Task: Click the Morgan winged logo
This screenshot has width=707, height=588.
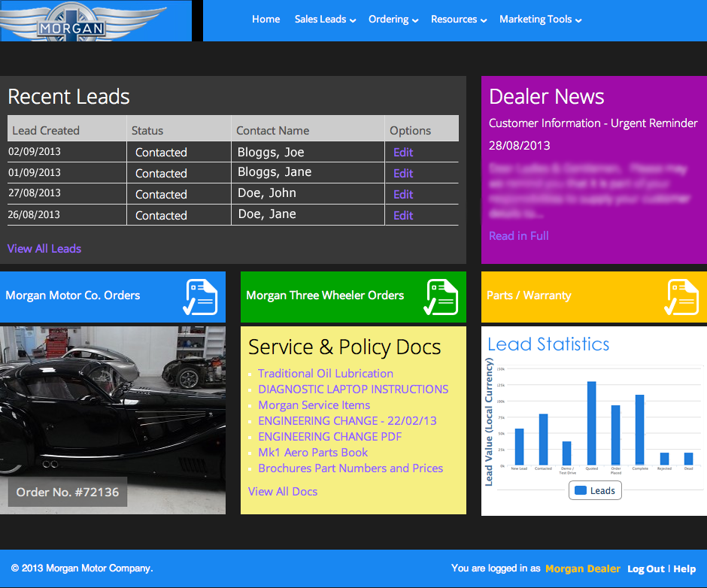Action: click(83, 21)
